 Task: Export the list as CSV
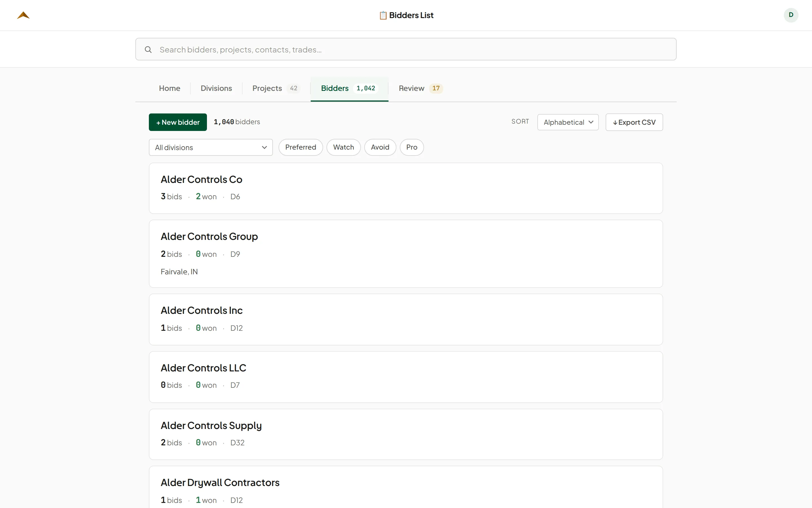click(634, 122)
